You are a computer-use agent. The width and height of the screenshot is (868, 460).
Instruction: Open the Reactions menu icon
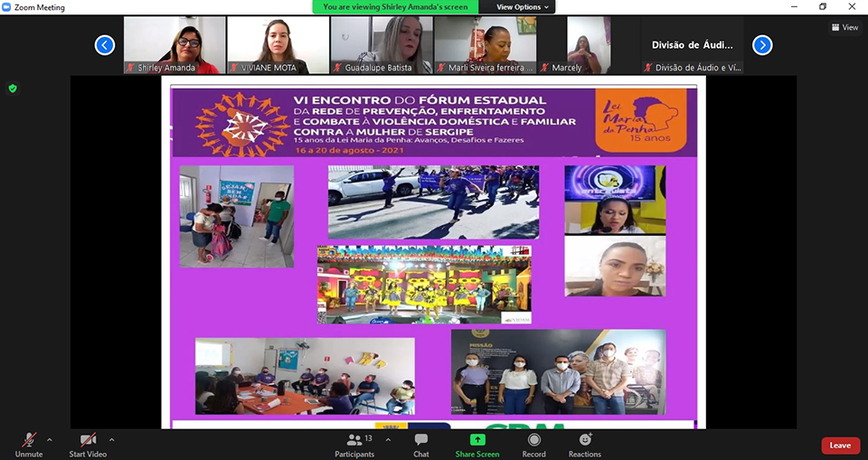point(584,440)
